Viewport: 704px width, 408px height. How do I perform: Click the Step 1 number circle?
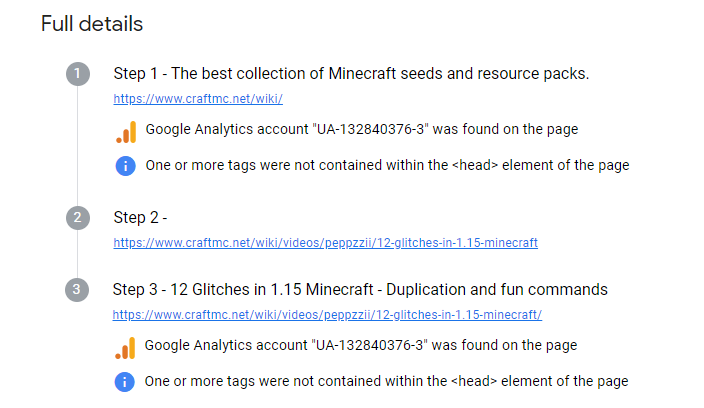[78, 74]
